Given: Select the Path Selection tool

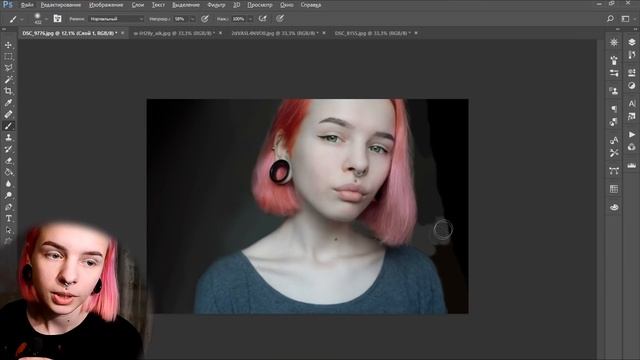Looking at the screenshot, I should point(8,230).
